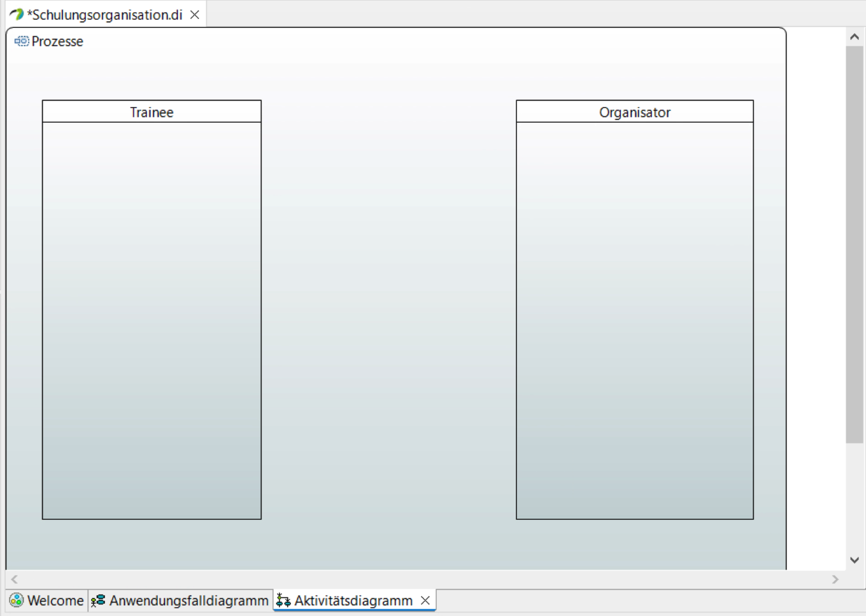Select the Trainee partition header
Image resolution: width=866 pixels, height=616 pixels.
(152, 112)
